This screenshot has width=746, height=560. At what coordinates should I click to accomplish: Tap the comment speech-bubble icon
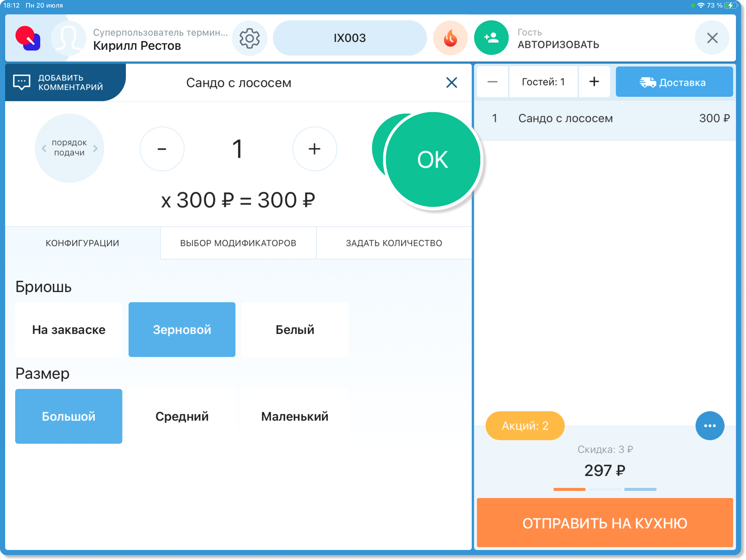tap(22, 82)
